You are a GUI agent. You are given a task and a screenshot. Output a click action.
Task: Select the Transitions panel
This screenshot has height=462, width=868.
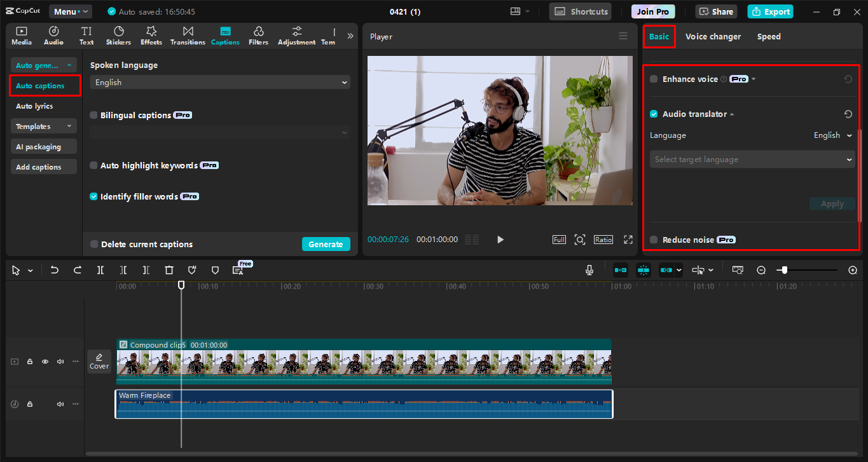[x=188, y=35]
